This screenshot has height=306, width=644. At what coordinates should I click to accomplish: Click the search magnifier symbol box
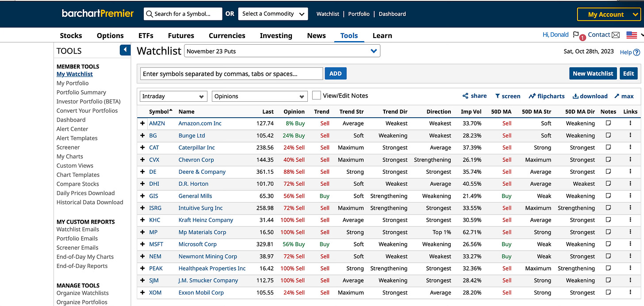[x=183, y=14]
